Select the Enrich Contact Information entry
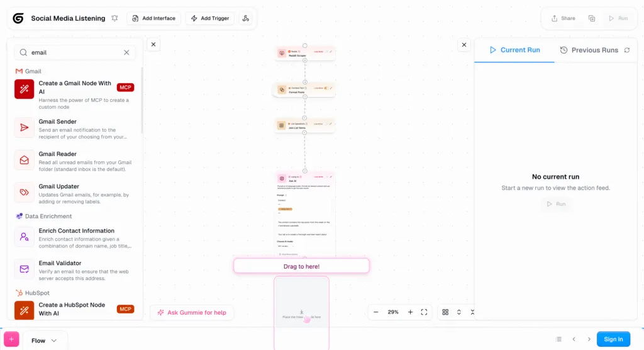The image size is (644, 350). (75, 238)
